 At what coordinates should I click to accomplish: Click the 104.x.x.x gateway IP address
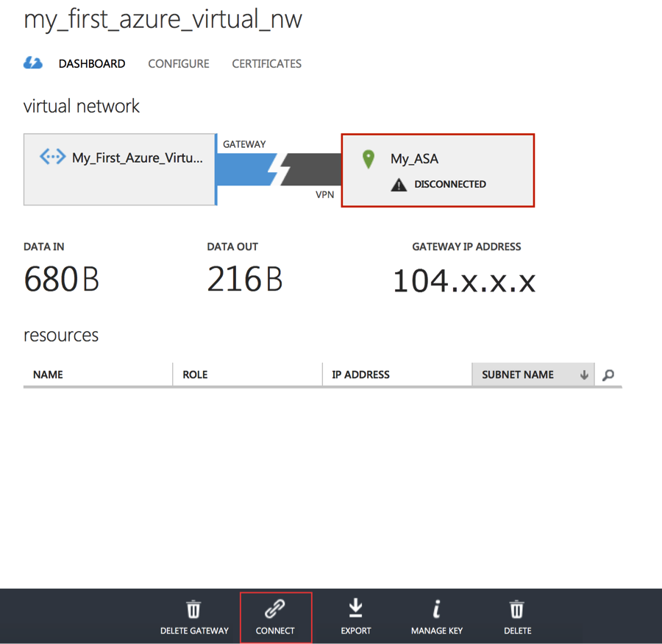464,281
